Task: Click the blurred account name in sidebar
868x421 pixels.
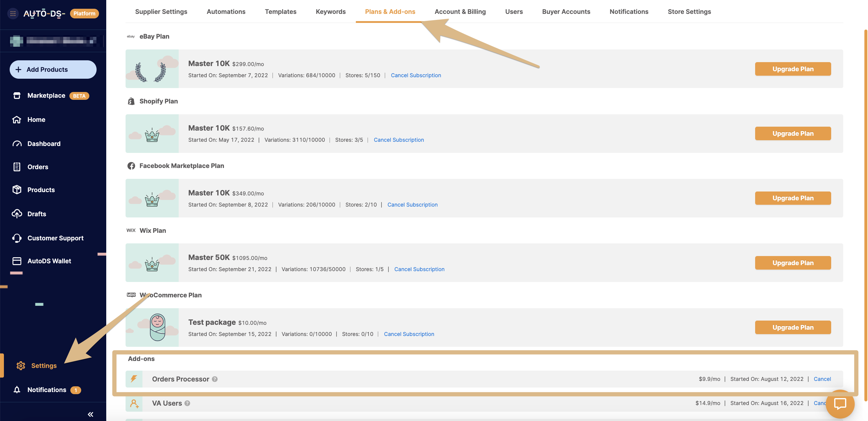Action: [61, 41]
